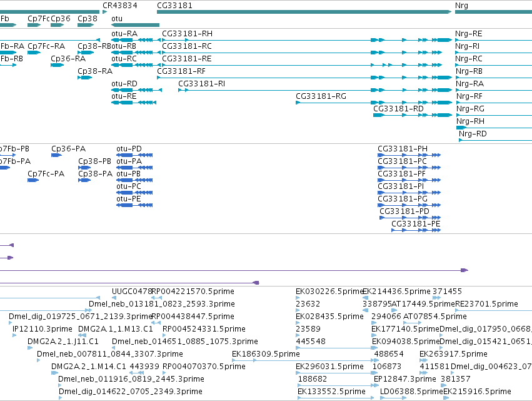Click the Cp36 gene label
The image size is (532, 401).
coord(61,19)
